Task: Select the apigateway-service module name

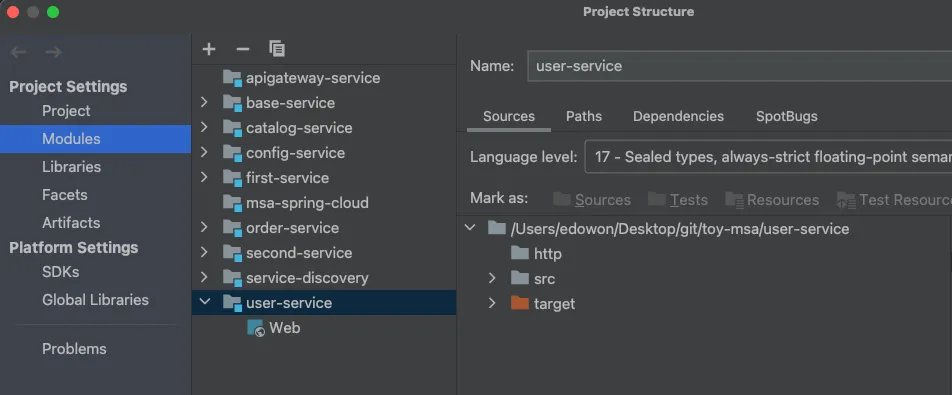Action: (313, 78)
